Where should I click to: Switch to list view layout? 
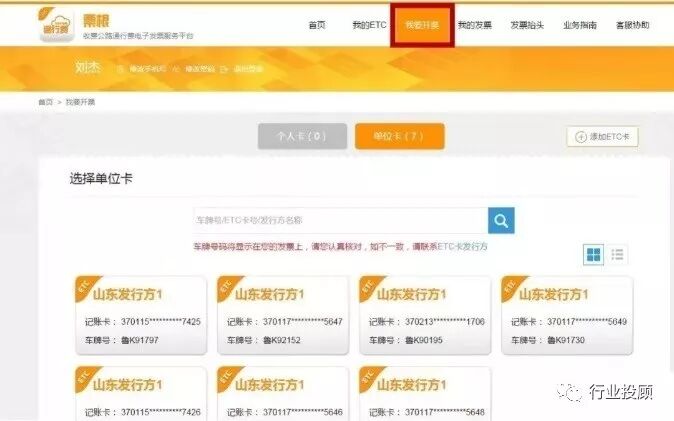tap(617, 254)
